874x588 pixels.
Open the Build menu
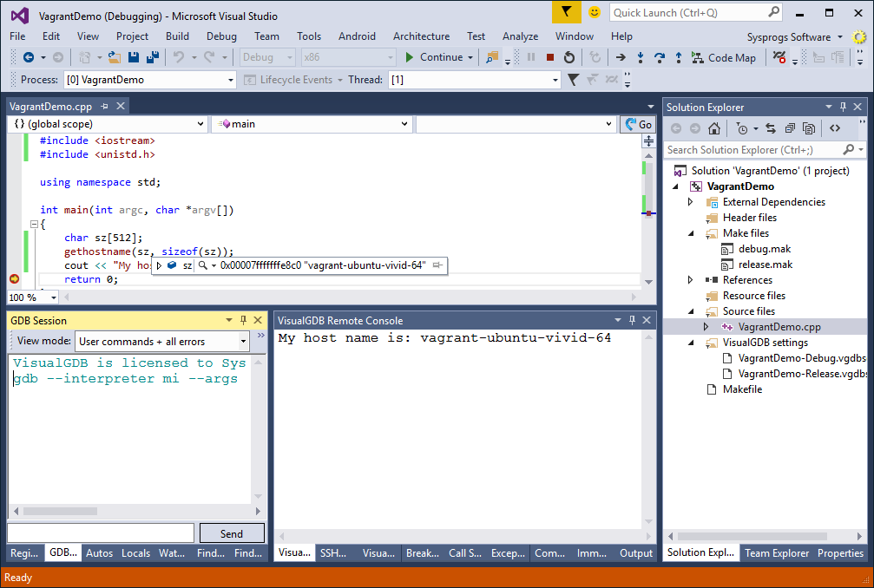(177, 36)
